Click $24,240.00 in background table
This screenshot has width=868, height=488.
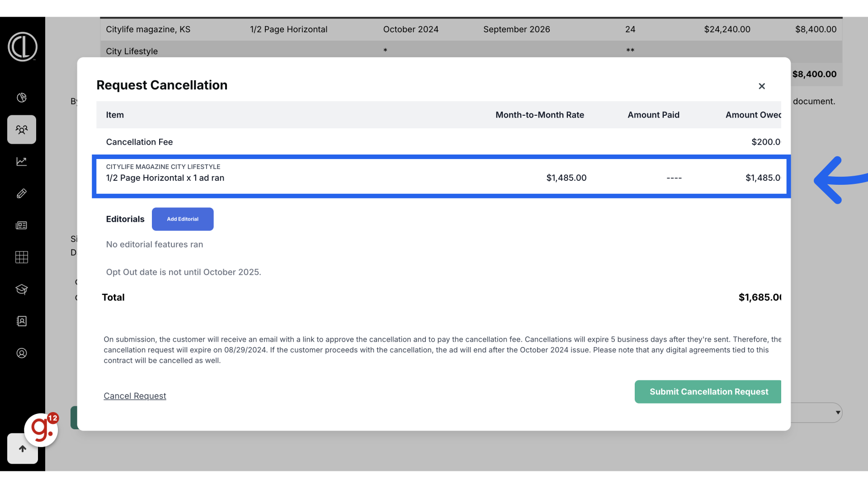point(727,29)
